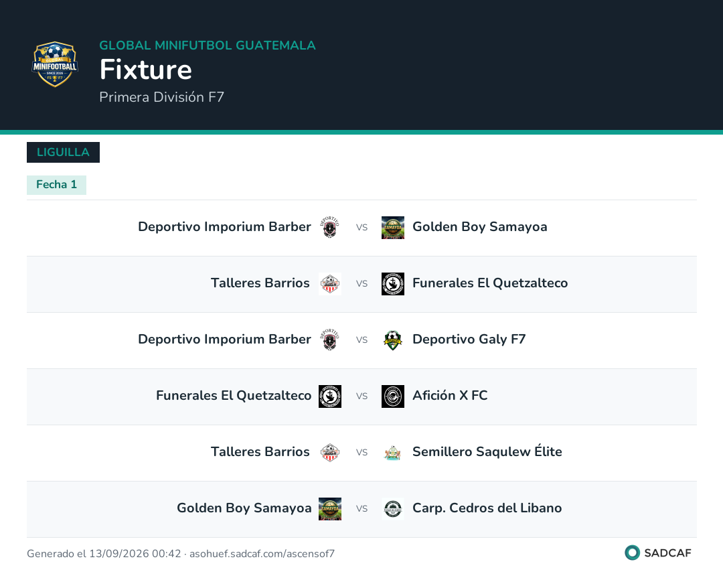Open the Deportivo Galy F7 team name
Screen dimensions: 723x588
click(x=469, y=340)
